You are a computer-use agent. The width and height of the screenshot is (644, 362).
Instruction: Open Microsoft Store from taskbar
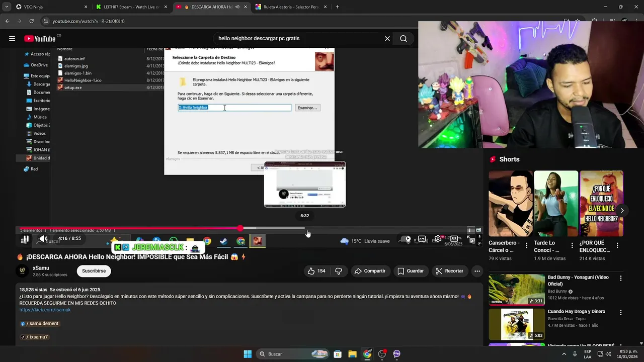338,354
